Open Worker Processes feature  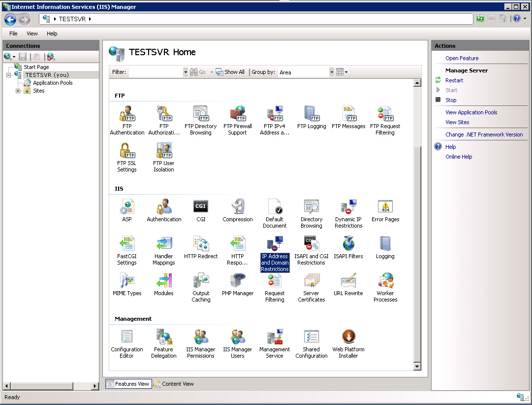tap(385, 287)
